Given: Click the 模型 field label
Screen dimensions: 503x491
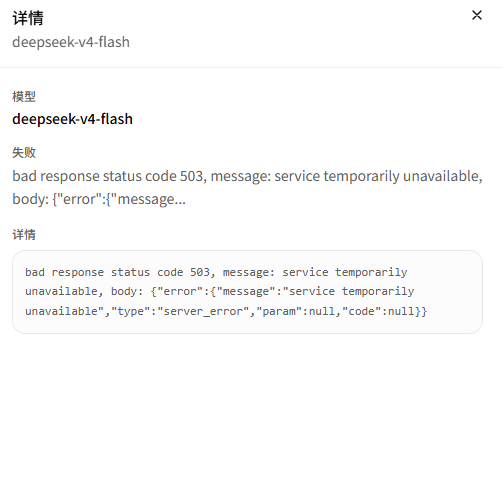Looking at the screenshot, I should tap(24, 97).
